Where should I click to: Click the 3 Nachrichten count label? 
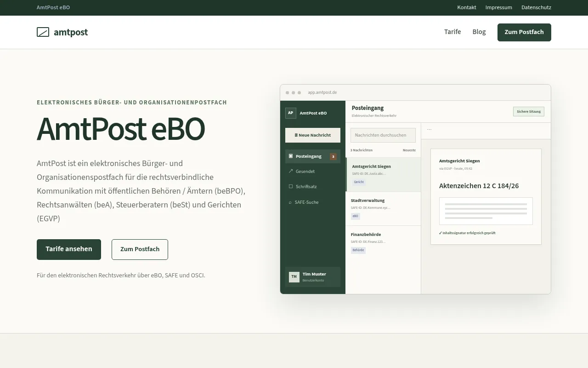pyautogui.click(x=362, y=150)
